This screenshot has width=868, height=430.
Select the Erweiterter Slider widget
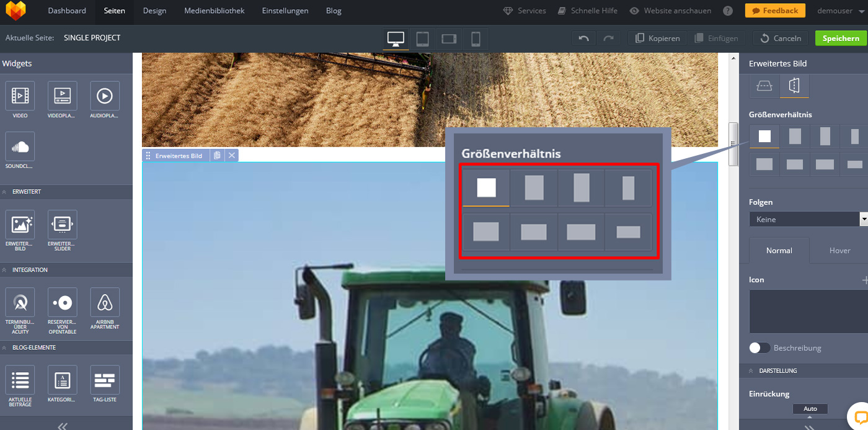coord(62,225)
